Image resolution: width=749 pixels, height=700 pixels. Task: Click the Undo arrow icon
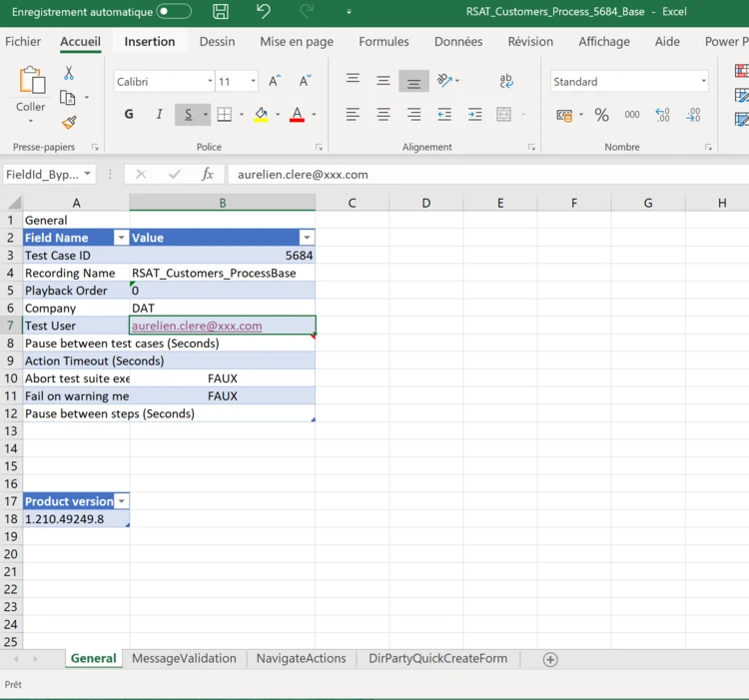[264, 12]
